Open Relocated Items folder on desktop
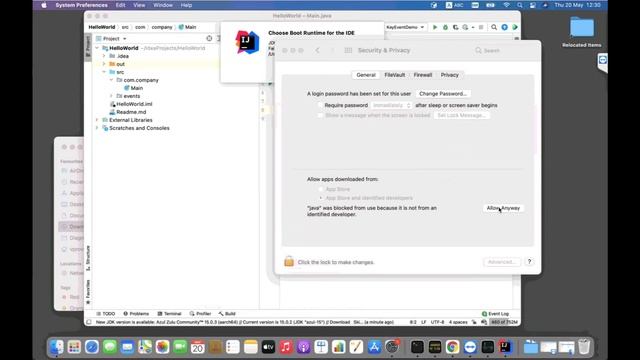 pos(582,32)
